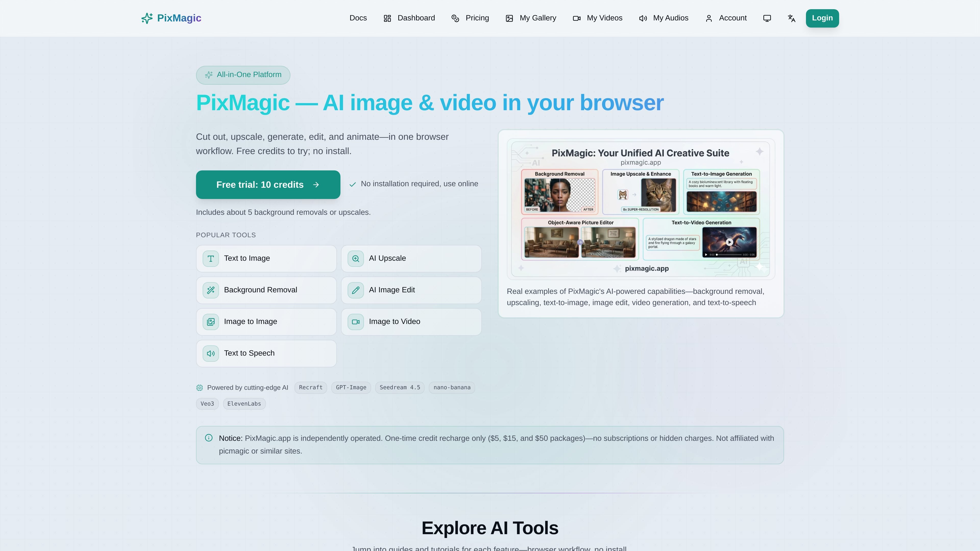Click the Veo3 model tag
Viewport: 980px width, 551px height.
tap(207, 404)
